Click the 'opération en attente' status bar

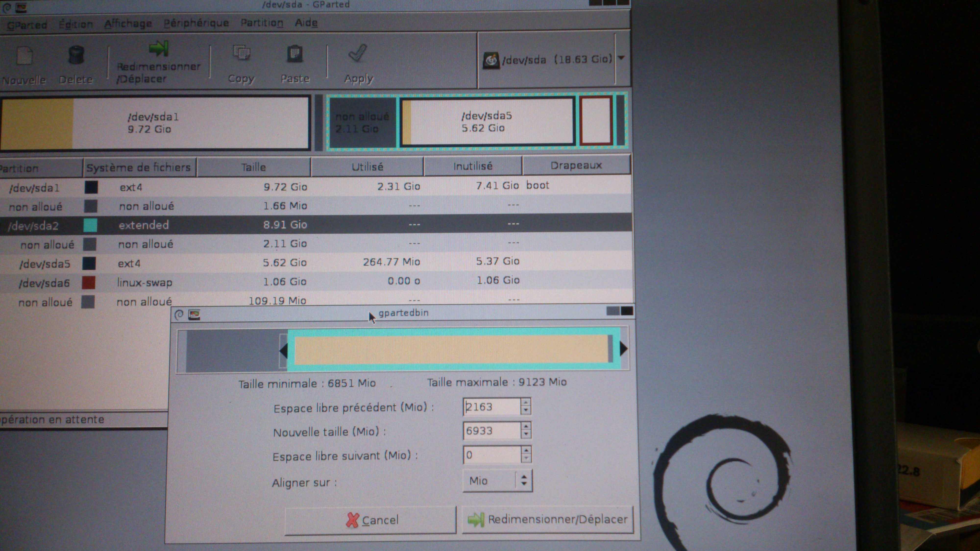point(84,419)
